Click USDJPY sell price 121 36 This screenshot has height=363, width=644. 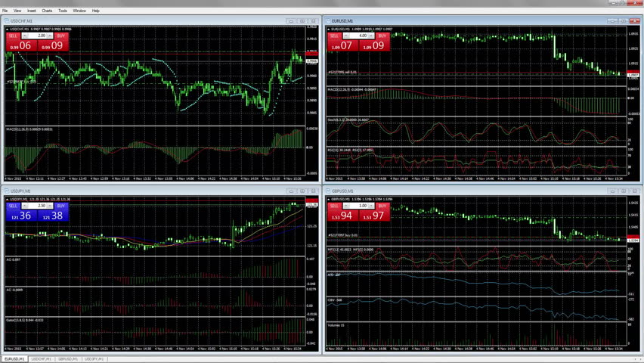(x=21, y=216)
